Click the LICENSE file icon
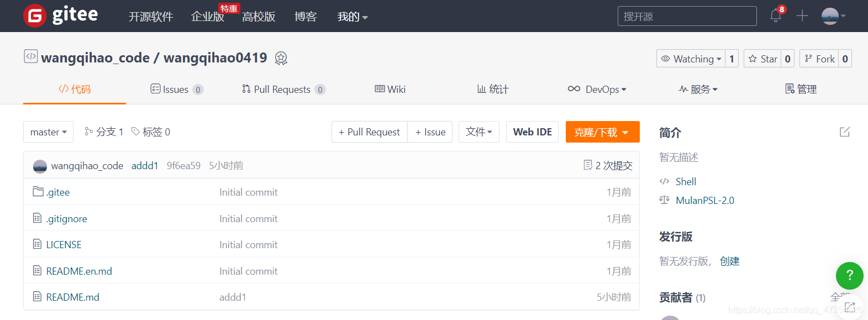 (x=38, y=244)
